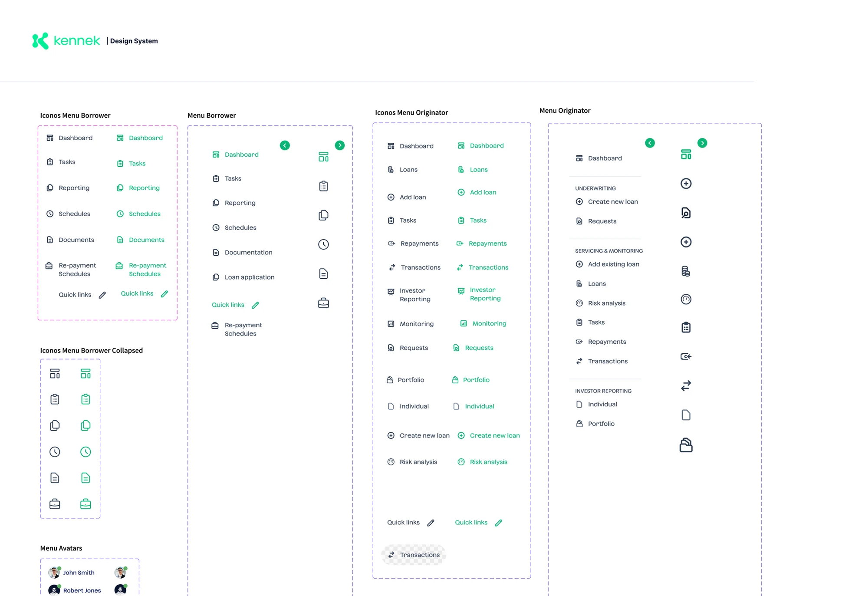
Task: Click green Add loan in Iconos Menu Originator
Action: 477,192
